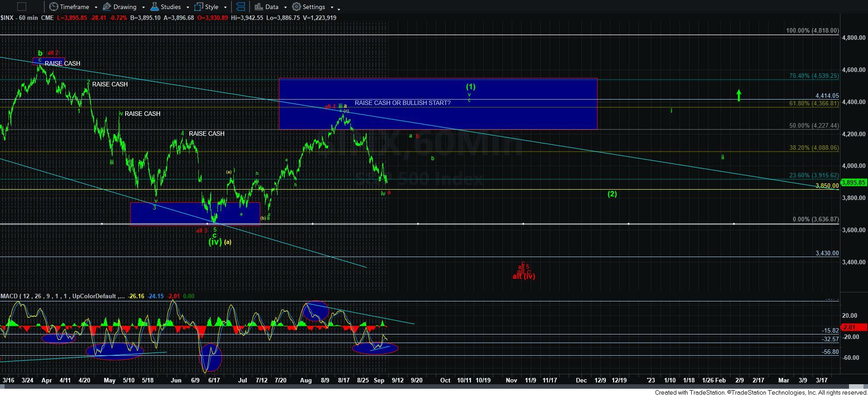Click the current price tag 3,895.85
This screenshot has width=868, height=396.
(854, 183)
